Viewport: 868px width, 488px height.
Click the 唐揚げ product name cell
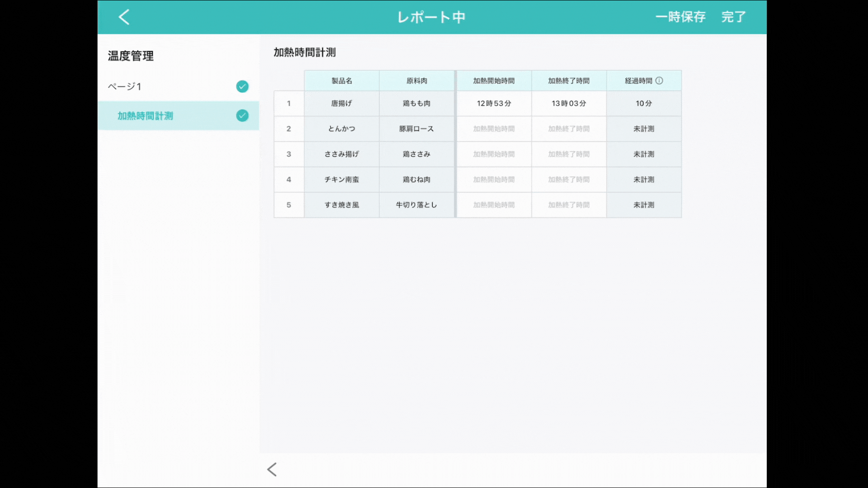point(341,103)
